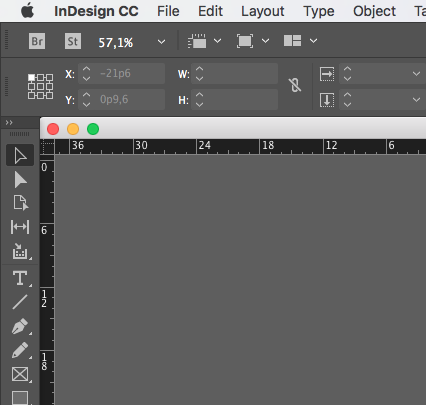Click the X position input field
Screen dimensions: 426x405
pos(121,73)
